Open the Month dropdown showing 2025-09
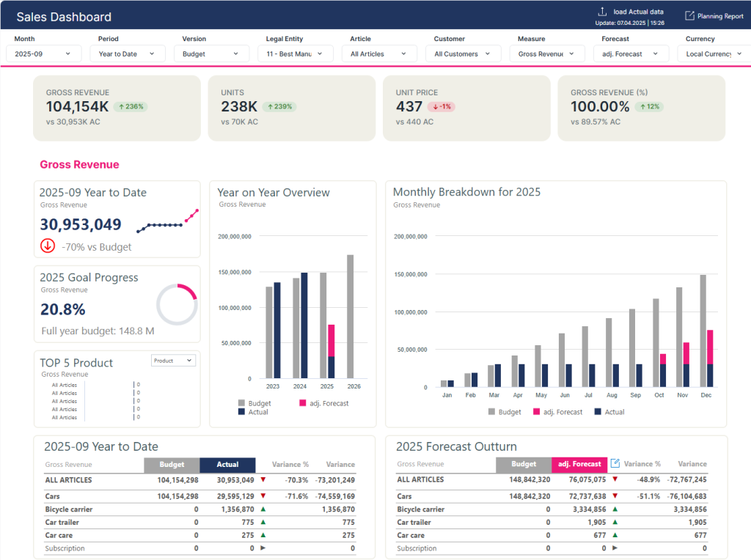 tap(43, 54)
